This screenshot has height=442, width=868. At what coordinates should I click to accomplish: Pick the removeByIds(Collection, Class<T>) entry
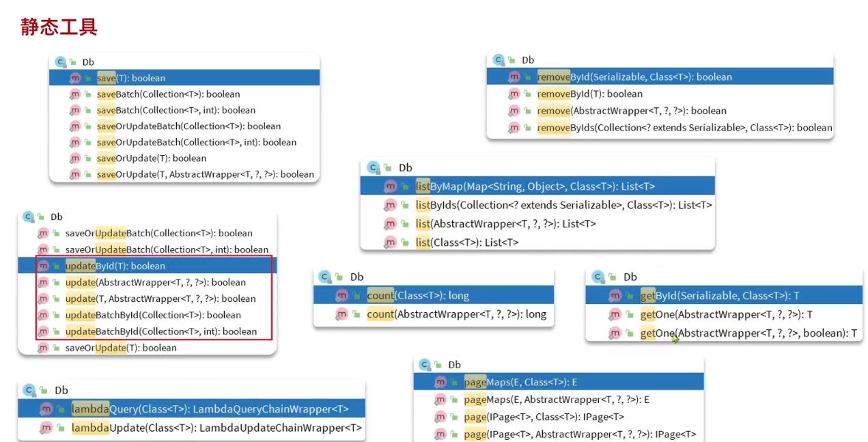pos(684,128)
